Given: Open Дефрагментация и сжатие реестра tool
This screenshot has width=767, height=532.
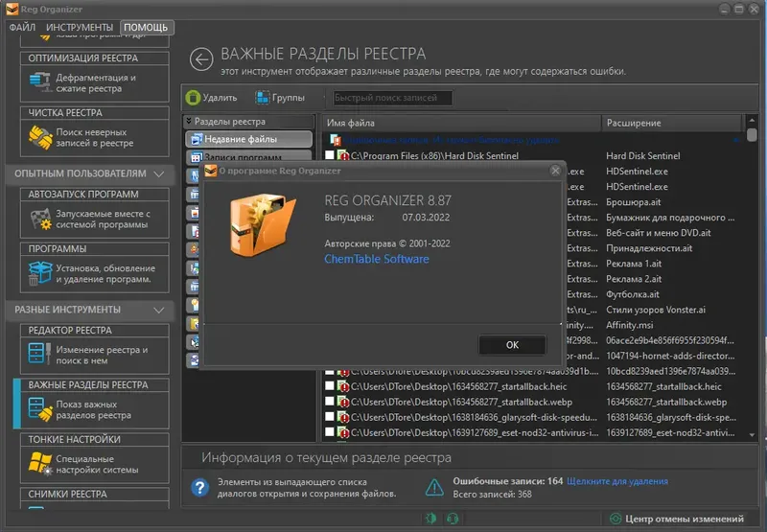Looking at the screenshot, I should (x=95, y=83).
